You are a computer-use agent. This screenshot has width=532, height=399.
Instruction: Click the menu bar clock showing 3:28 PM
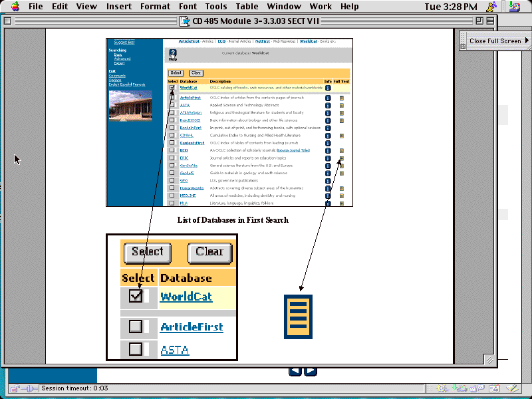pyautogui.click(x=451, y=7)
